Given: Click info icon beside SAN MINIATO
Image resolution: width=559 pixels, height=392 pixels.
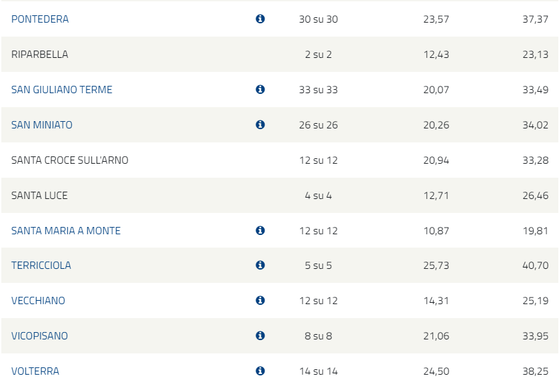Looking at the screenshot, I should pyautogui.click(x=261, y=124).
